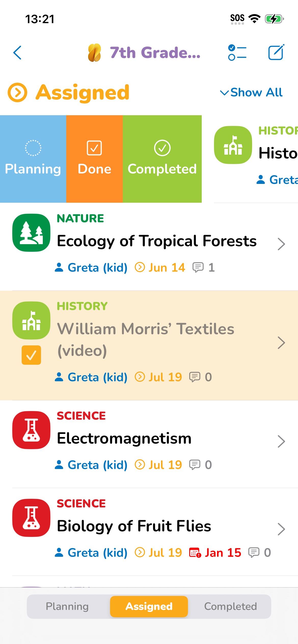This screenshot has height=644, width=298.
Task: Open Ecology of Tropical Forests chevron
Action: pyautogui.click(x=281, y=244)
